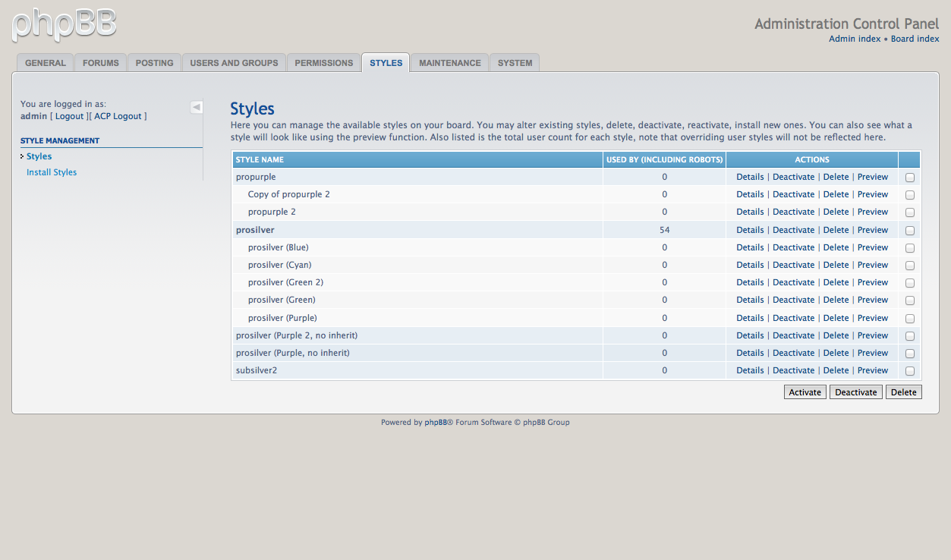This screenshot has width=951, height=560.
Task: Open the Users and Groups tab
Action: click(x=234, y=63)
